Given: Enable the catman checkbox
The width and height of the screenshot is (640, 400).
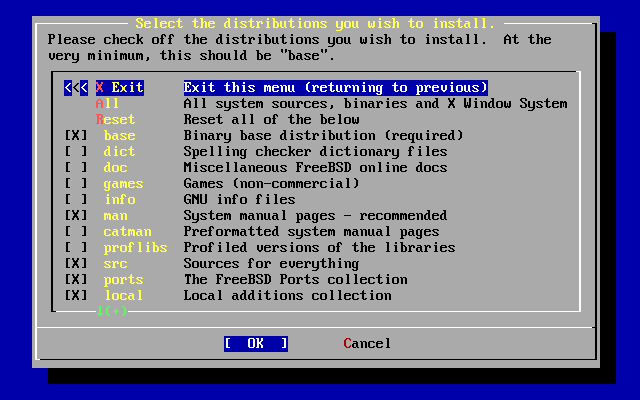Looking at the screenshot, I should coord(76,231).
